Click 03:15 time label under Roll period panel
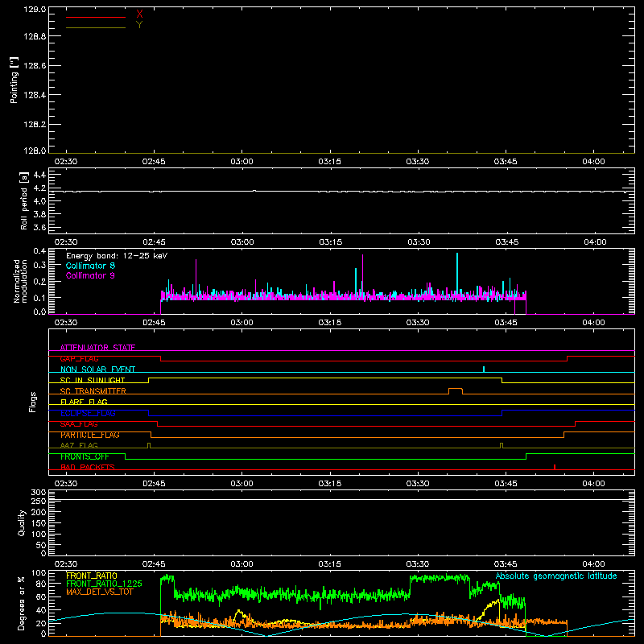The image size is (644, 644). point(331,242)
